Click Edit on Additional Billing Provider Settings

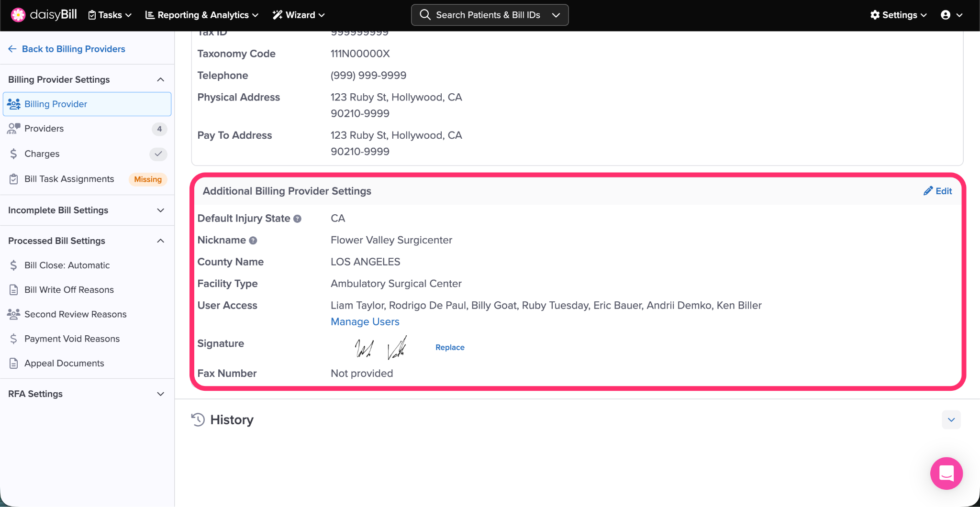[937, 191]
